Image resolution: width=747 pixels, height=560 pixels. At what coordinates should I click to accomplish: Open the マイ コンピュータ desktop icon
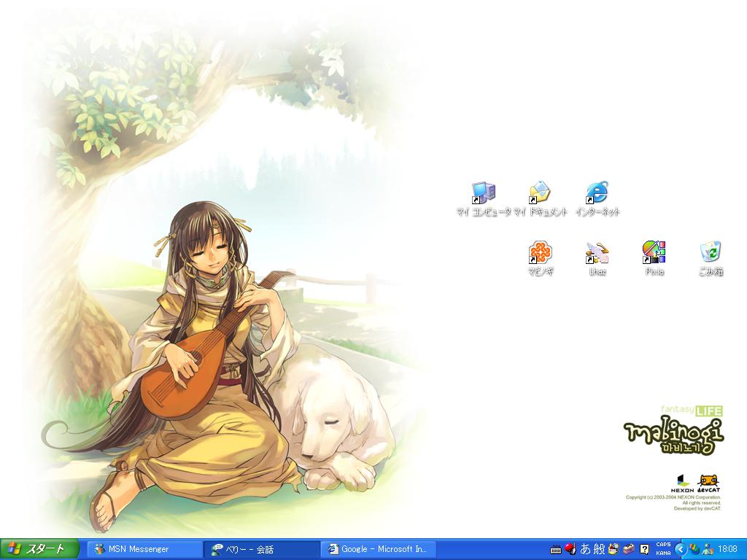point(483,199)
